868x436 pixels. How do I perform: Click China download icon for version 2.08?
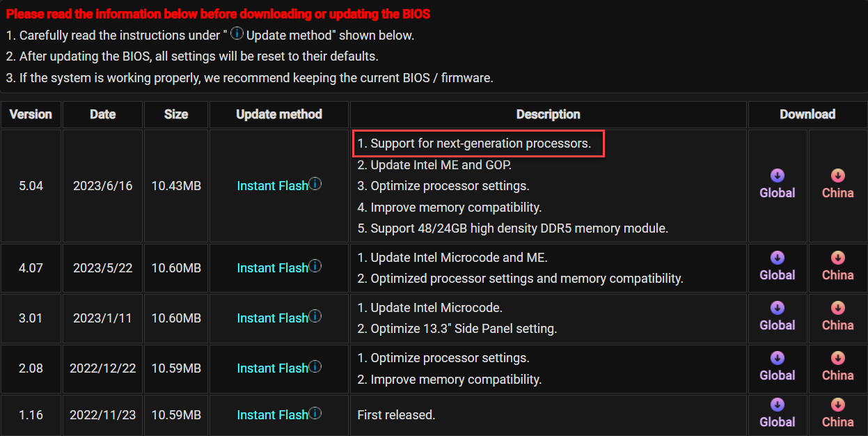click(x=837, y=359)
